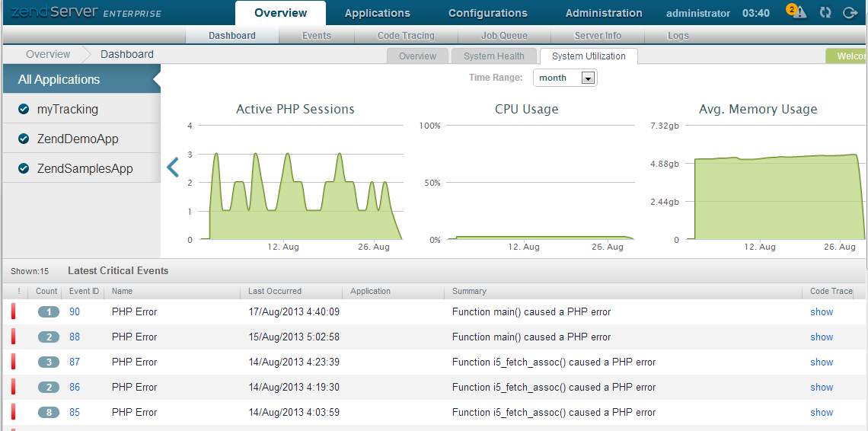The width and height of the screenshot is (868, 431).
Task: Open event ID 85 link
Action: [x=75, y=412]
